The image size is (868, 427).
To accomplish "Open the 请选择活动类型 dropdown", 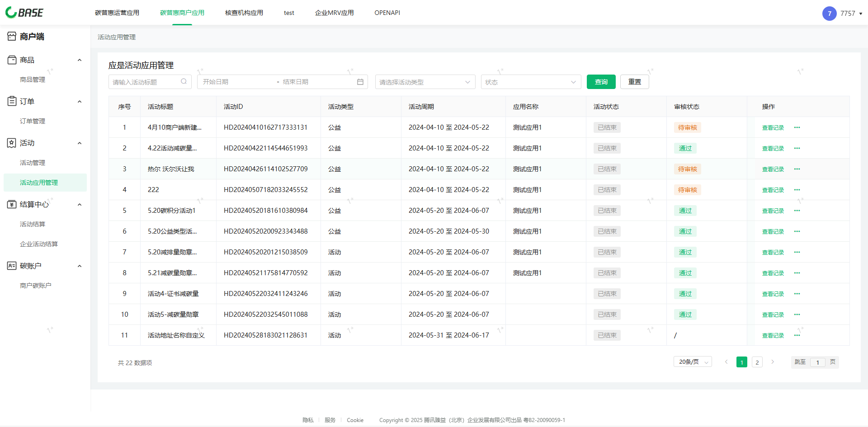I will point(425,82).
